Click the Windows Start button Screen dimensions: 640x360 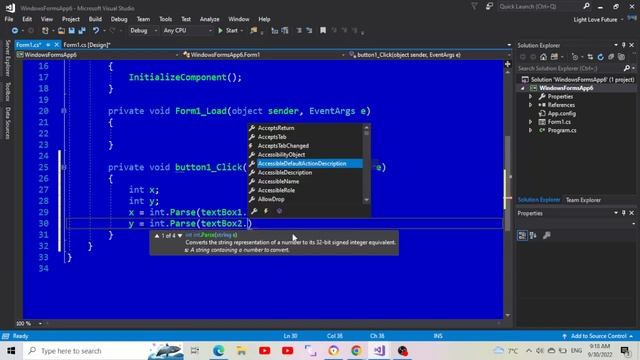tap(11, 351)
